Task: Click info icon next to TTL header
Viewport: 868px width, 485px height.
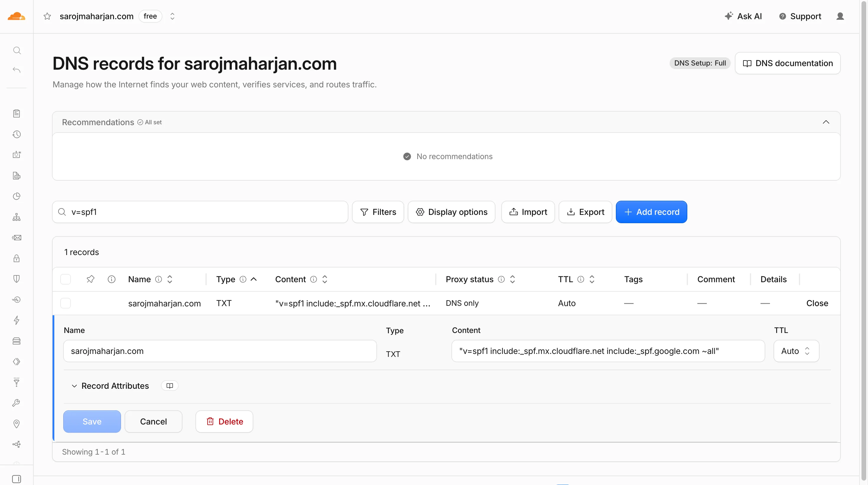Action: click(x=580, y=279)
